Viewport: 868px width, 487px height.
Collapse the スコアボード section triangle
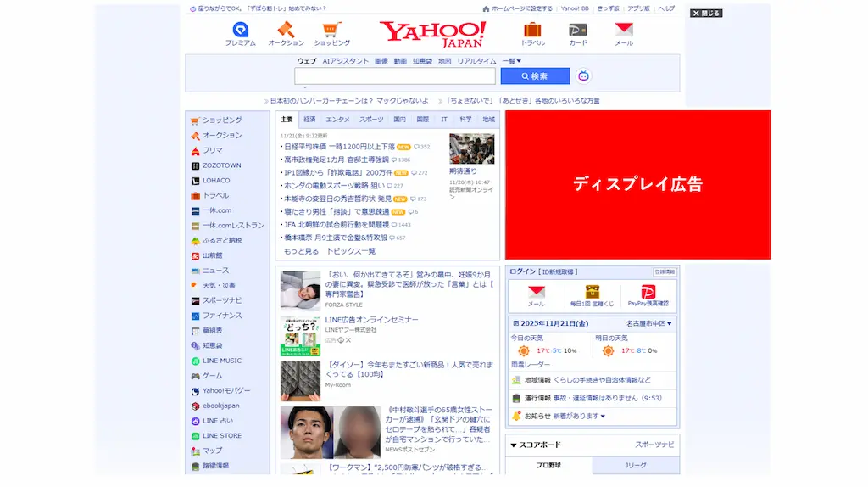point(513,445)
